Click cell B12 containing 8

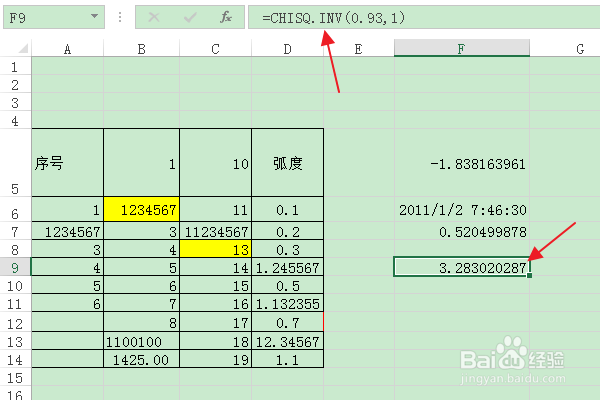142,322
